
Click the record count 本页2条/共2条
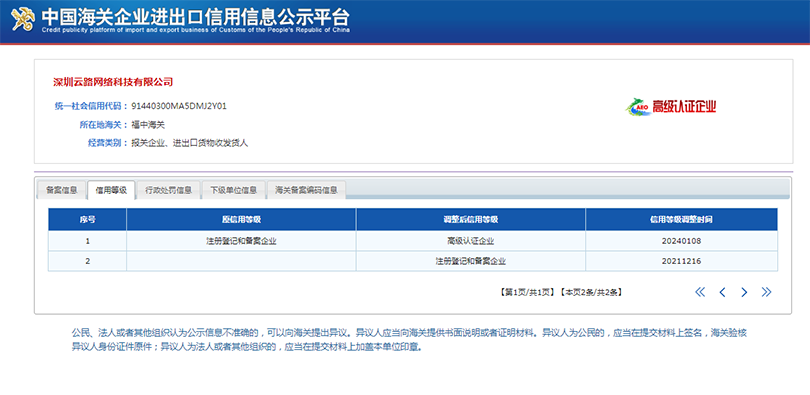pyautogui.click(x=591, y=292)
